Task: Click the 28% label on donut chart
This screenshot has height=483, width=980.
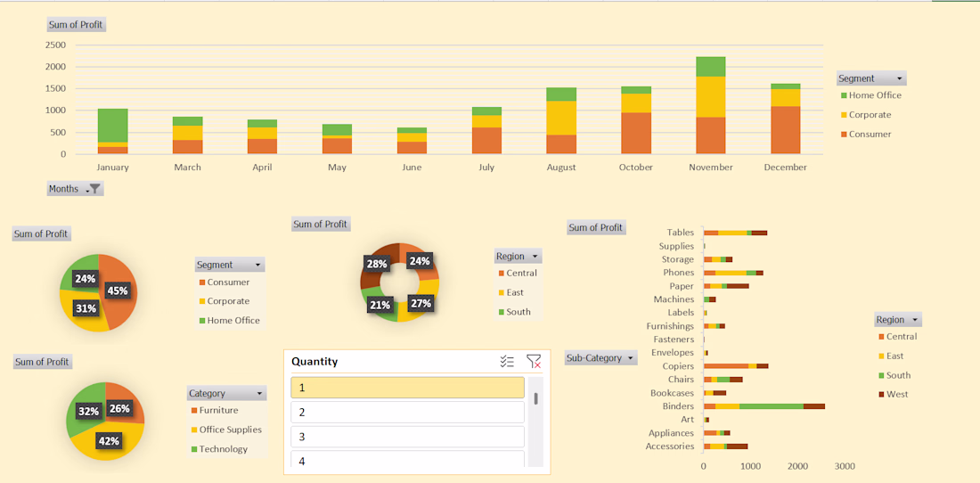Action: [377, 264]
